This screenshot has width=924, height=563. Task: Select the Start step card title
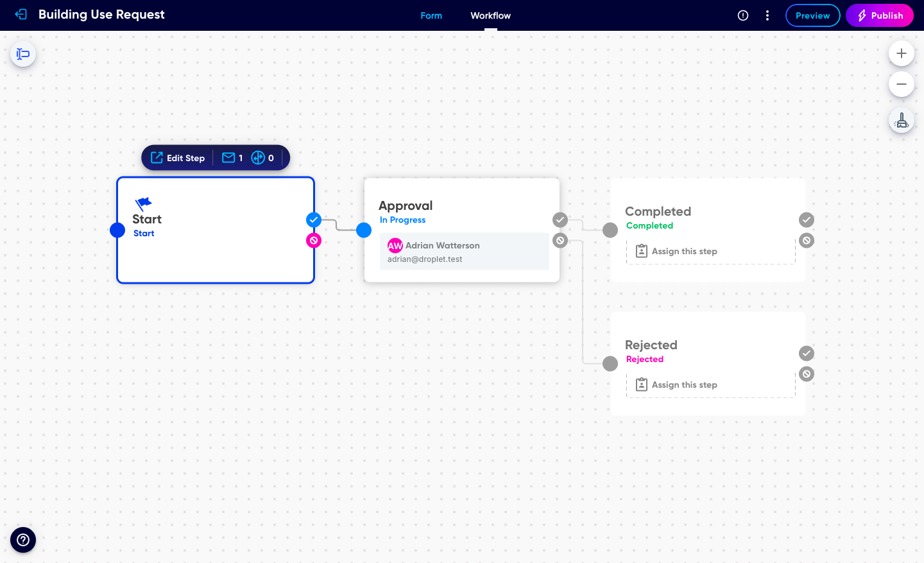pos(147,219)
